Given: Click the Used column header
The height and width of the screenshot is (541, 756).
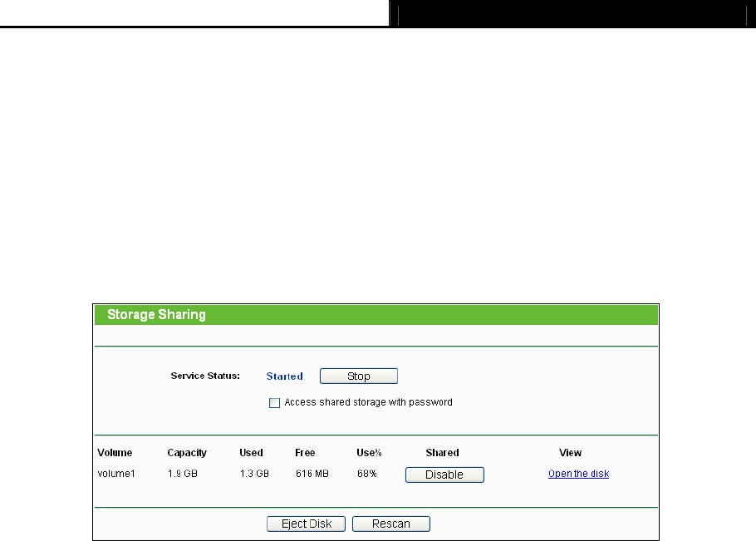Looking at the screenshot, I should (251, 453).
